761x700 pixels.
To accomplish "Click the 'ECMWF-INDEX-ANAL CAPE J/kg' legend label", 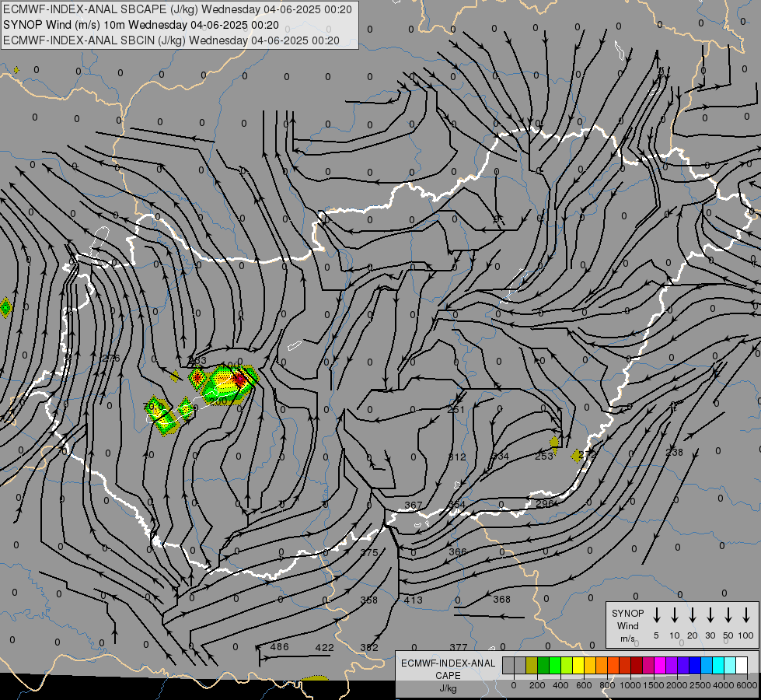I will 448,675.
